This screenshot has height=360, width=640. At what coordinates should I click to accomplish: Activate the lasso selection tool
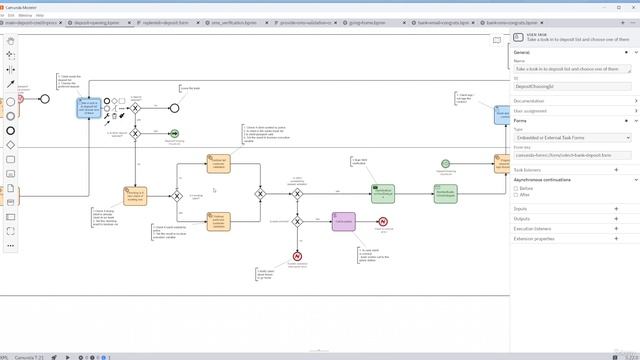[11, 55]
